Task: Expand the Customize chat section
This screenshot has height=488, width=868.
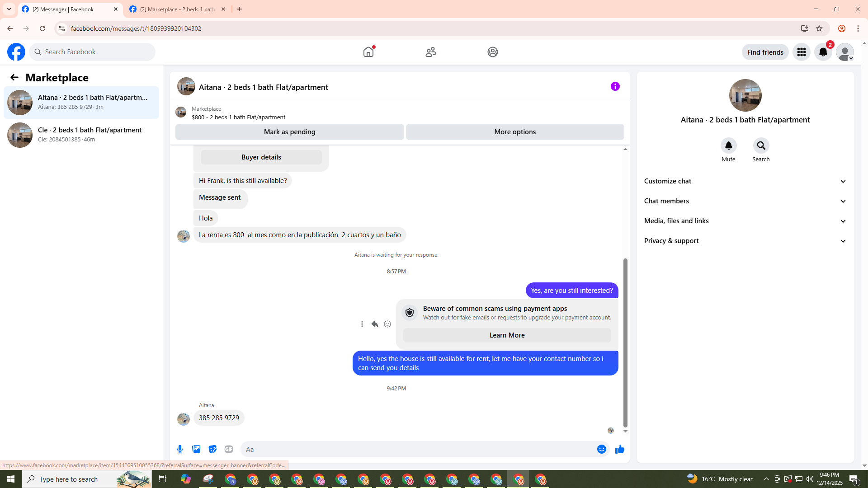Action: 745,181
